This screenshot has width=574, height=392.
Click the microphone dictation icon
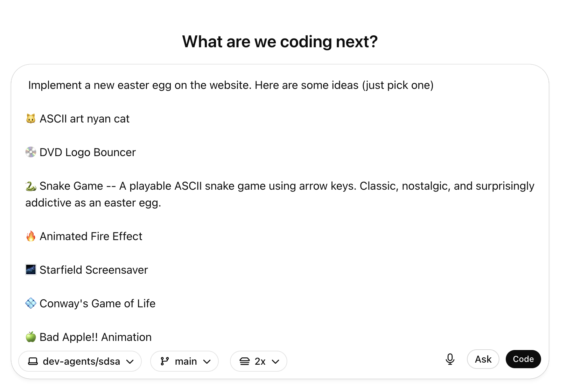tap(450, 359)
